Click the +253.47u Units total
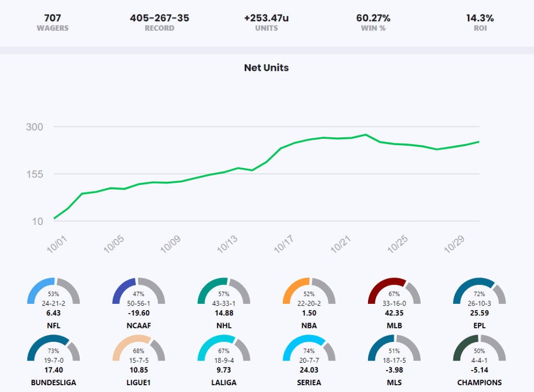 pyautogui.click(x=266, y=18)
